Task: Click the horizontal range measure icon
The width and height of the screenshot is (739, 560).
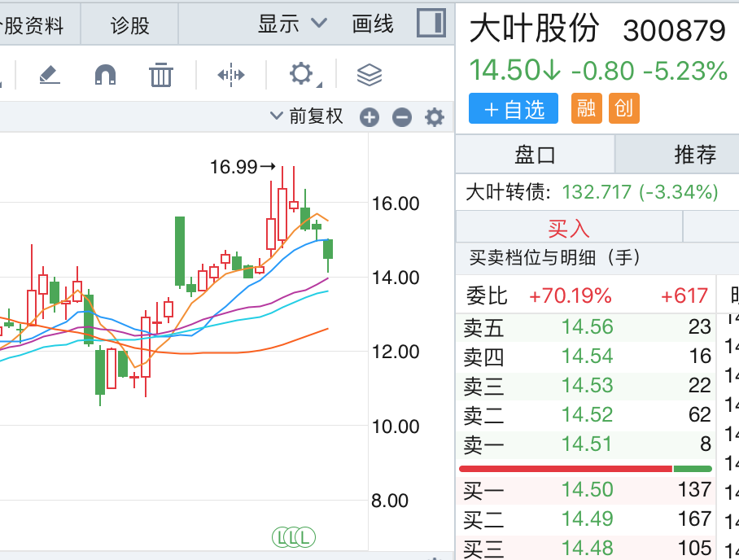Action: (x=231, y=75)
